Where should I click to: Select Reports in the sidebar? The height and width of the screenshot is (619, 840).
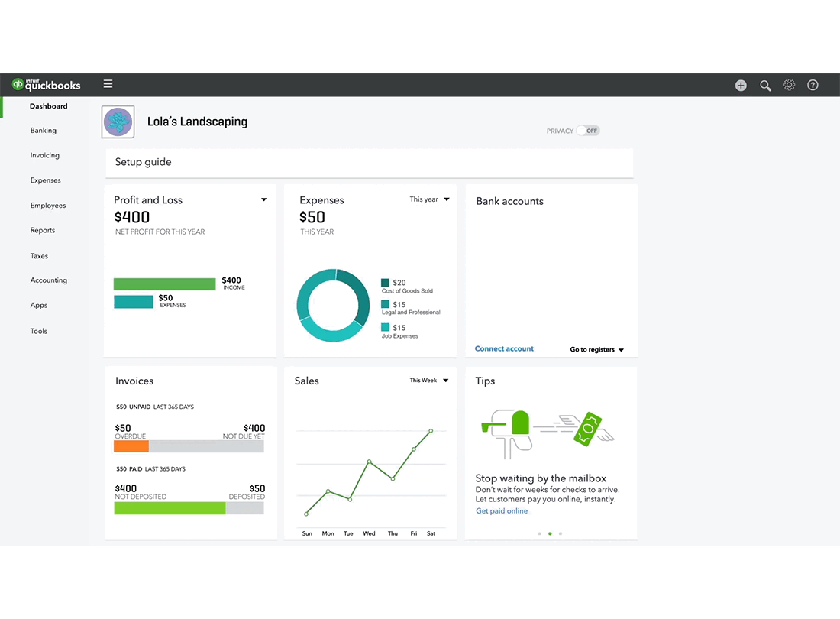[43, 230]
